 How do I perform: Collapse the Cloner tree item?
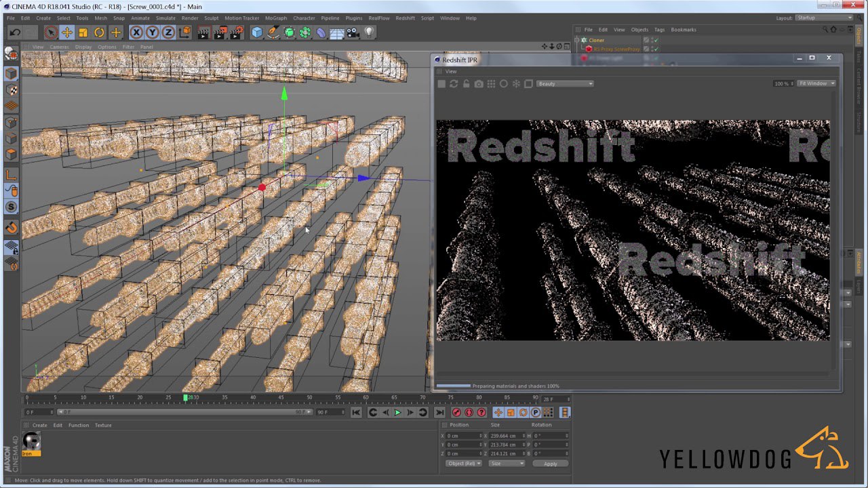tap(577, 40)
